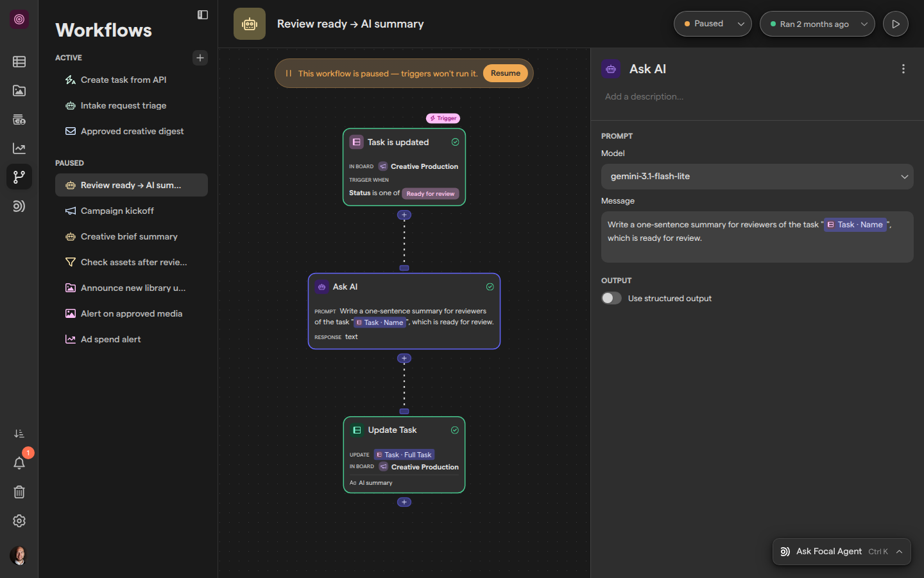The width and height of the screenshot is (924, 578).
Task: Add a new workflow with plus icon
Action: (200, 58)
